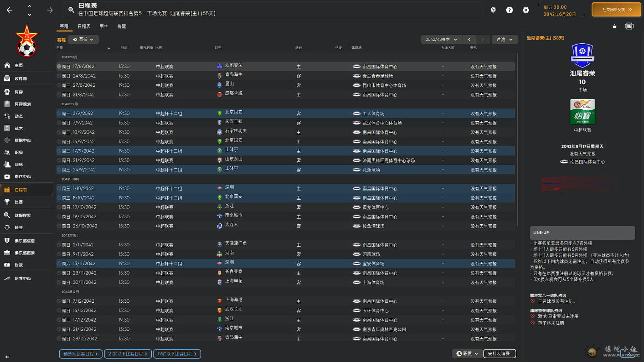Open 医疗中心 medical centre

7,176
